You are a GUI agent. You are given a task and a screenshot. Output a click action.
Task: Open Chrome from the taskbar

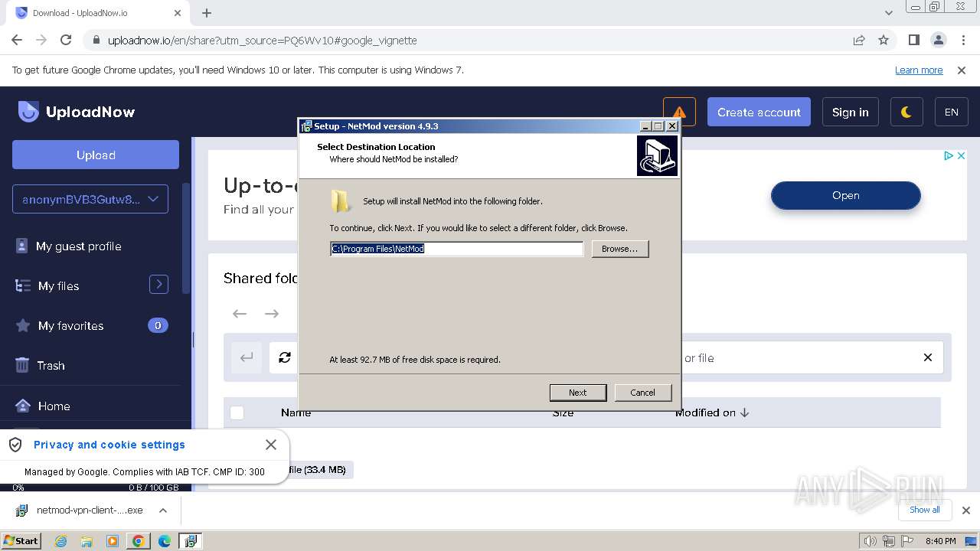pos(139,541)
